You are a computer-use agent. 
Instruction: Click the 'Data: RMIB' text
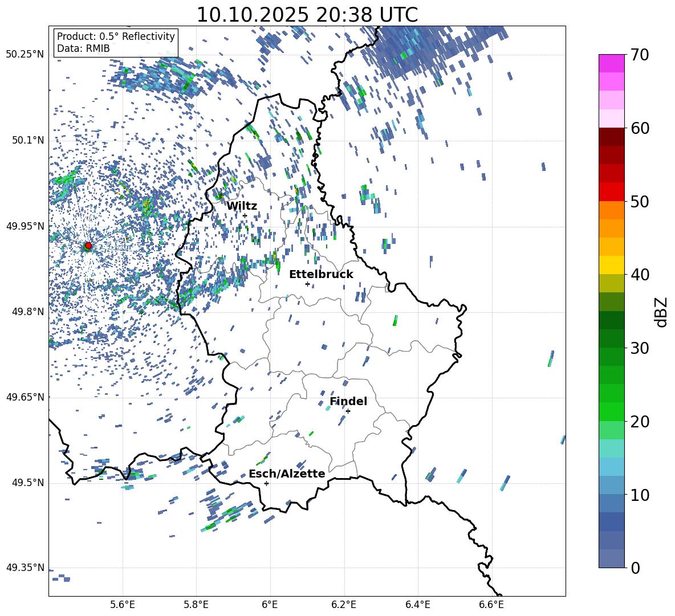tap(83, 48)
